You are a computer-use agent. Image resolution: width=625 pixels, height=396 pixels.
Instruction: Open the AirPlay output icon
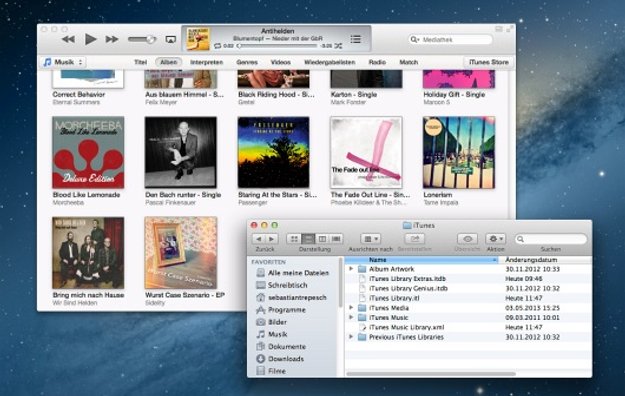click(x=171, y=39)
